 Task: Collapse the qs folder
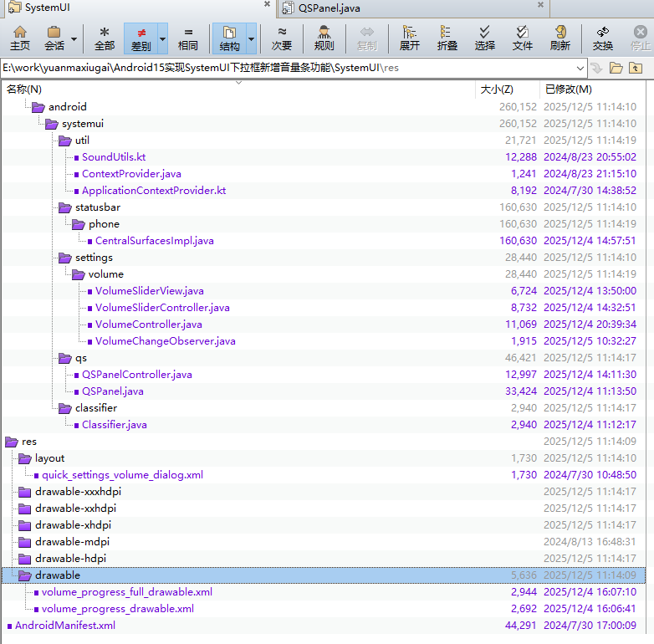[64, 358]
